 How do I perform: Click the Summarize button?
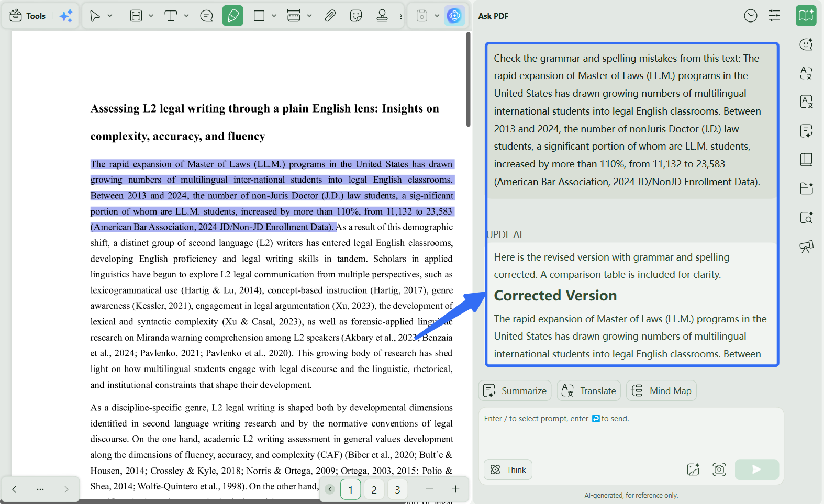point(515,390)
